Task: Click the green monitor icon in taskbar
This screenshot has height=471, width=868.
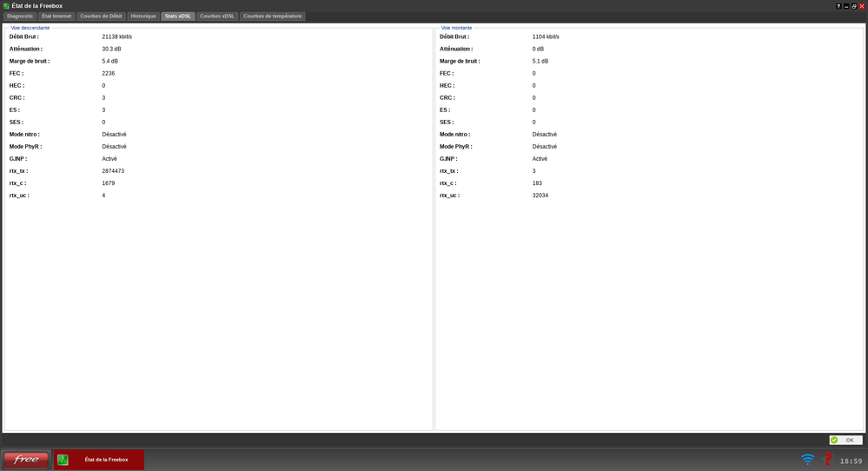Action: coord(63,460)
